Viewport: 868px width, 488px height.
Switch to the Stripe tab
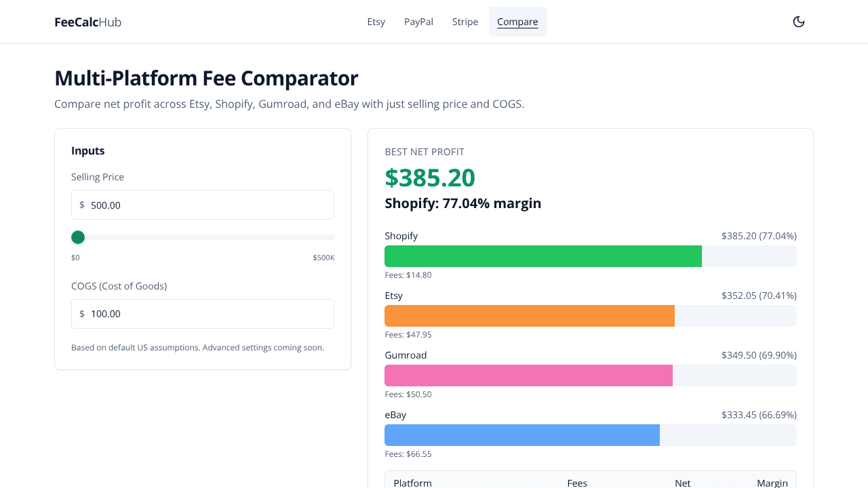point(465,22)
